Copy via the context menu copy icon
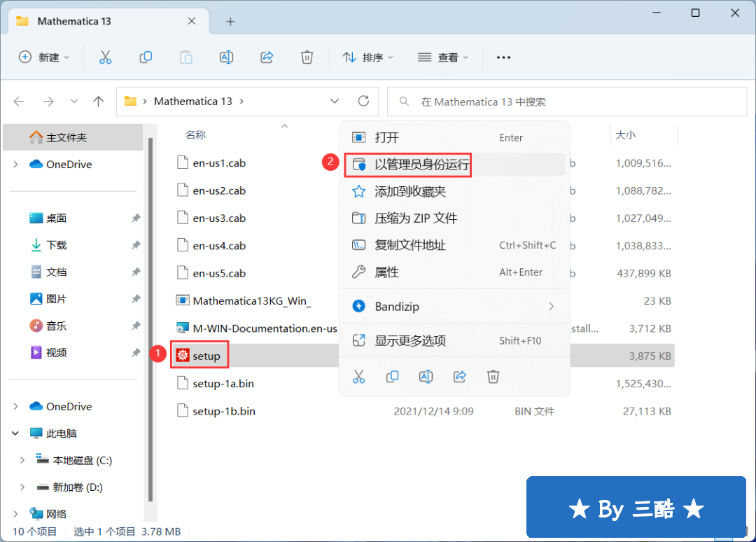Viewport: 756px width, 542px height. (393, 377)
